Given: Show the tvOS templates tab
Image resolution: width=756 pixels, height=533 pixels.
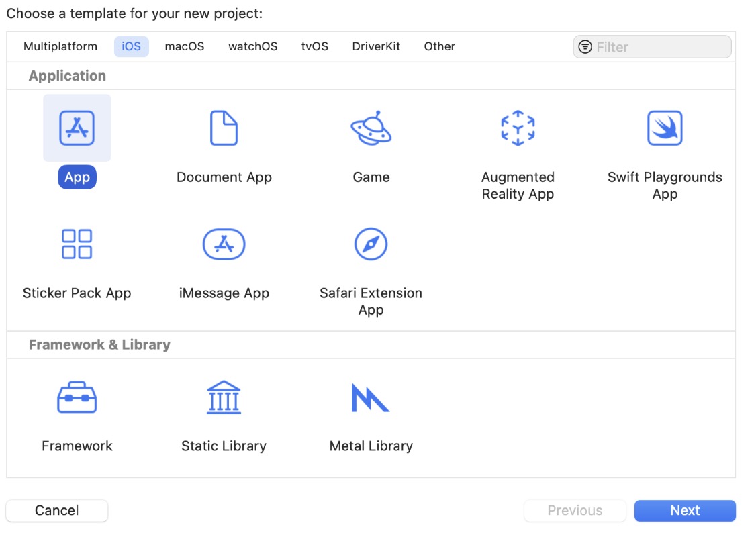Looking at the screenshot, I should pos(315,46).
